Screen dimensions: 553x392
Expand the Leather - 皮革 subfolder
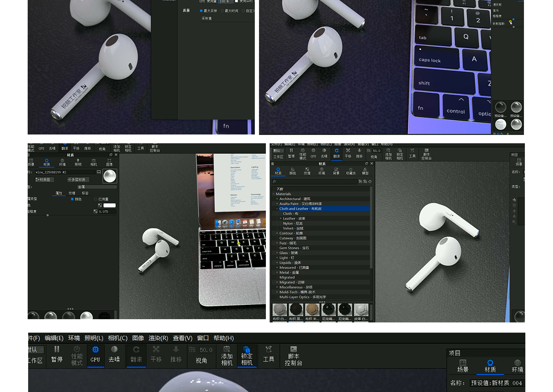281,218
